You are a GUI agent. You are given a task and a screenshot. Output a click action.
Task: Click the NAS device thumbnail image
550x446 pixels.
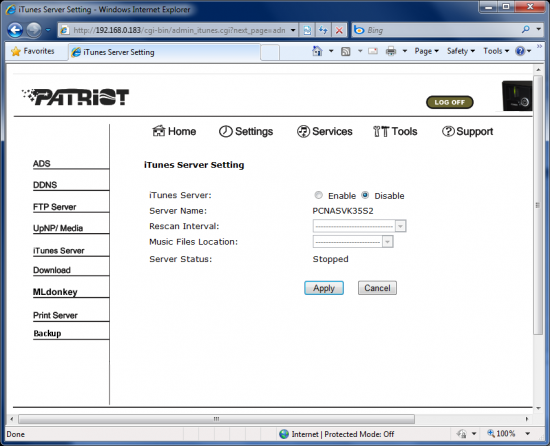517,96
